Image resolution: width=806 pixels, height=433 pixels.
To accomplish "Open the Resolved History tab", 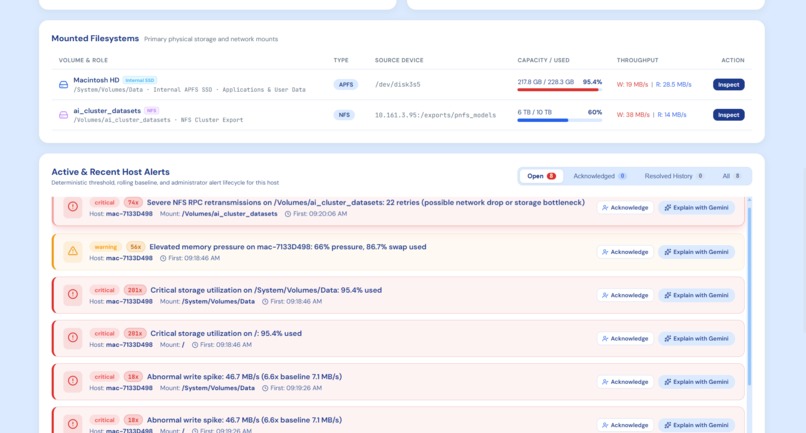I will pyautogui.click(x=673, y=176).
